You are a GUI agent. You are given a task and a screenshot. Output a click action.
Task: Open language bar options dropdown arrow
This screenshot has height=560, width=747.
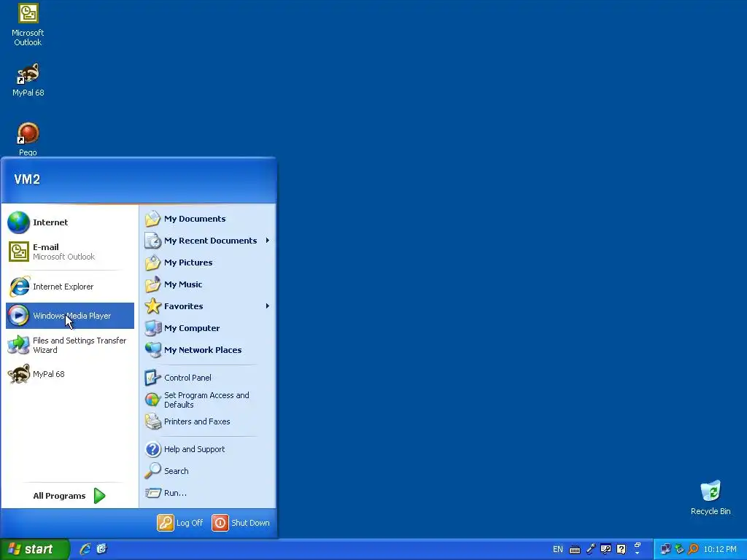point(638,553)
